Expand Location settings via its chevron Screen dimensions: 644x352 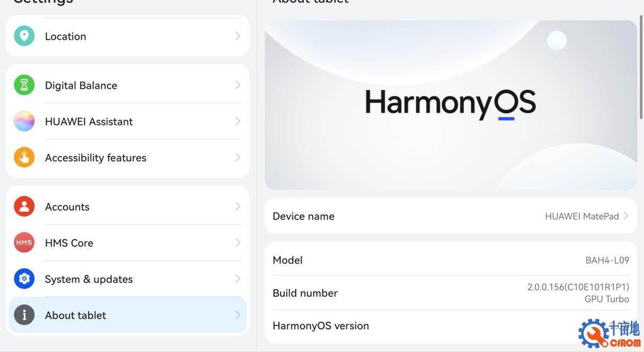(x=237, y=36)
